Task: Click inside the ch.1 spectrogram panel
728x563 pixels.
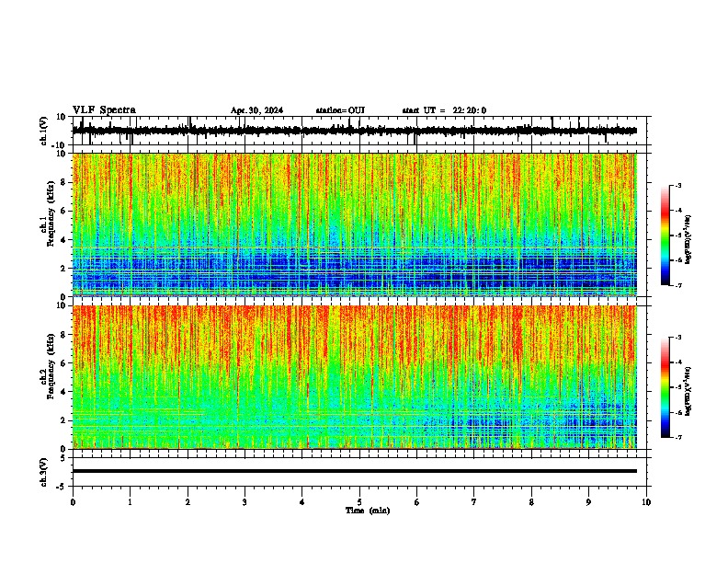Action: click(x=355, y=224)
